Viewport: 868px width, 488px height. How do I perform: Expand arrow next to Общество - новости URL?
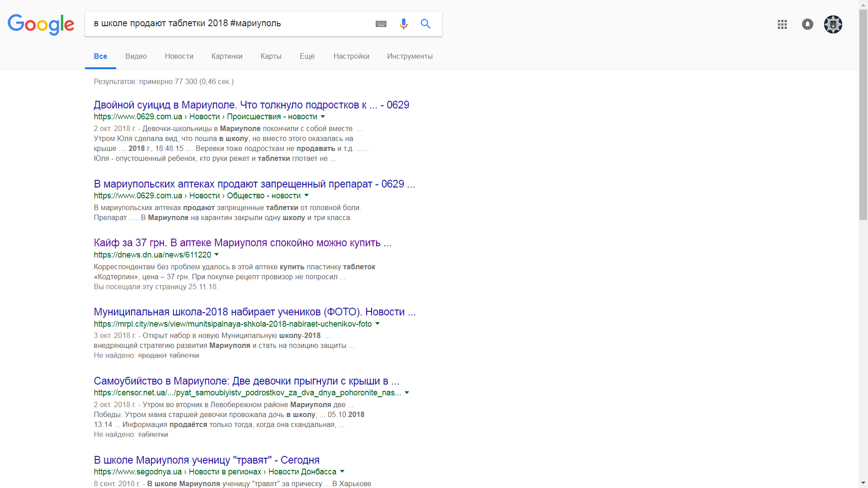pos(307,196)
